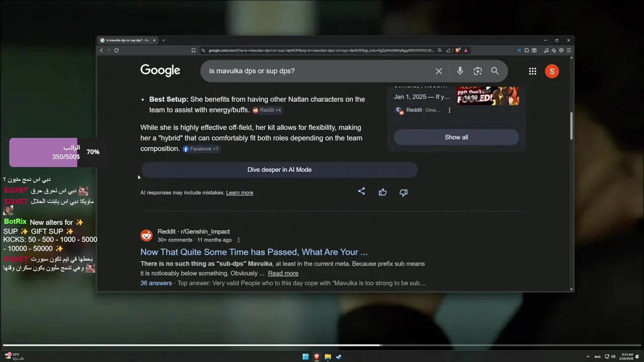Click the ENG language indicator
Image resolution: width=644 pixels, height=362 pixels.
pyautogui.click(x=597, y=356)
